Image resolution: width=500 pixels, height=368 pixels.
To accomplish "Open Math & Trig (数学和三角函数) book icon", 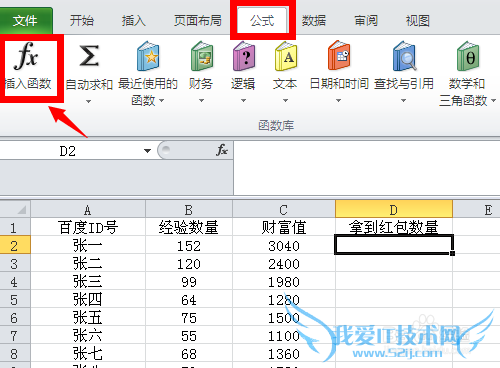I will (x=468, y=56).
